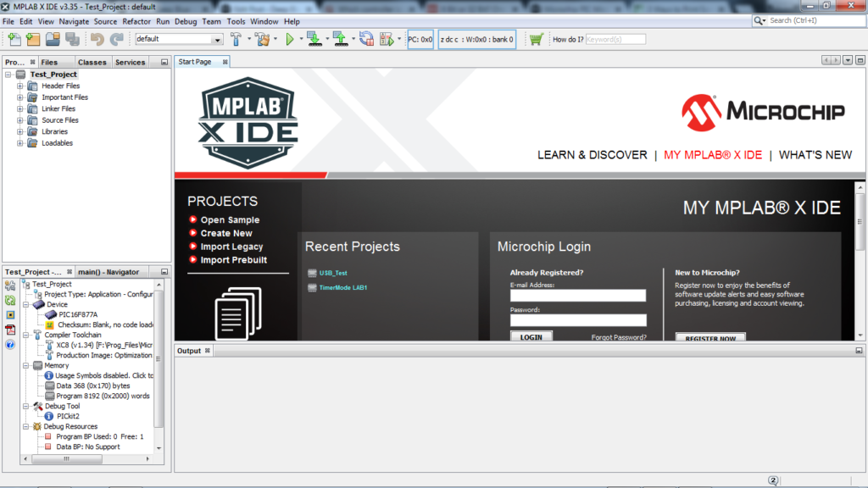Screen dimensions: 868x488
Task: Click the dashboard refresh icon
Action: click(x=10, y=300)
